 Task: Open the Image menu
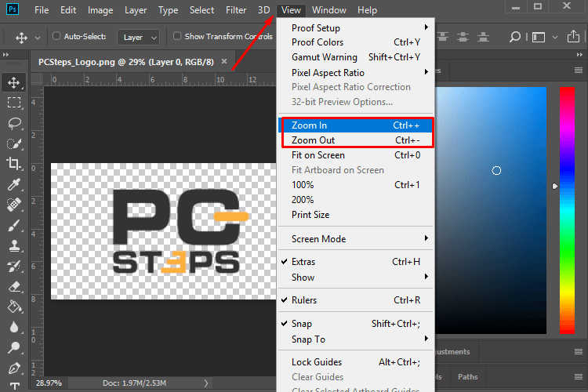(x=100, y=10)
